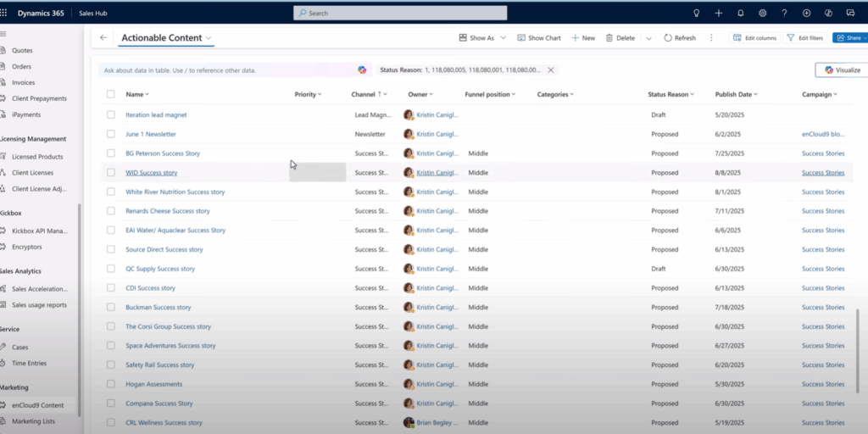The image size is (868, 434).
Task: Check the Buckman Success story checkbox
Action: (x=111, y=307)
